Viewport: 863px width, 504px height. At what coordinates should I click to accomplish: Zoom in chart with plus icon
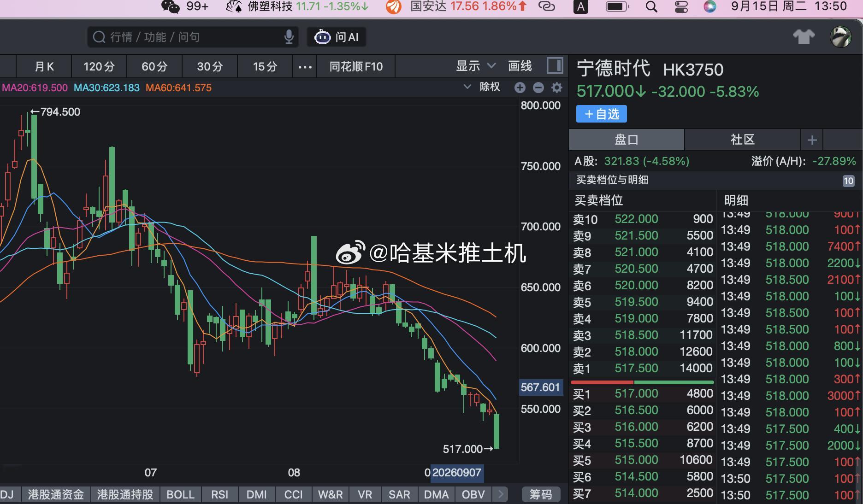(x=520, y=88)
